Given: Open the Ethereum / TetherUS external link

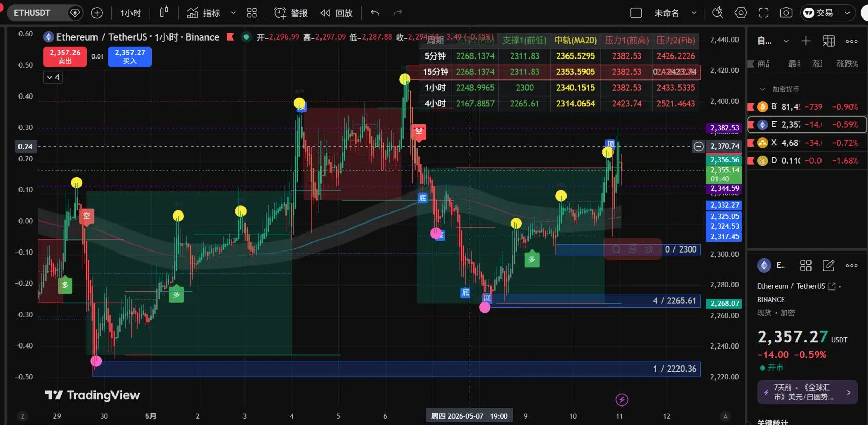Looking at the screenshot, I should [x=832, y=286].
